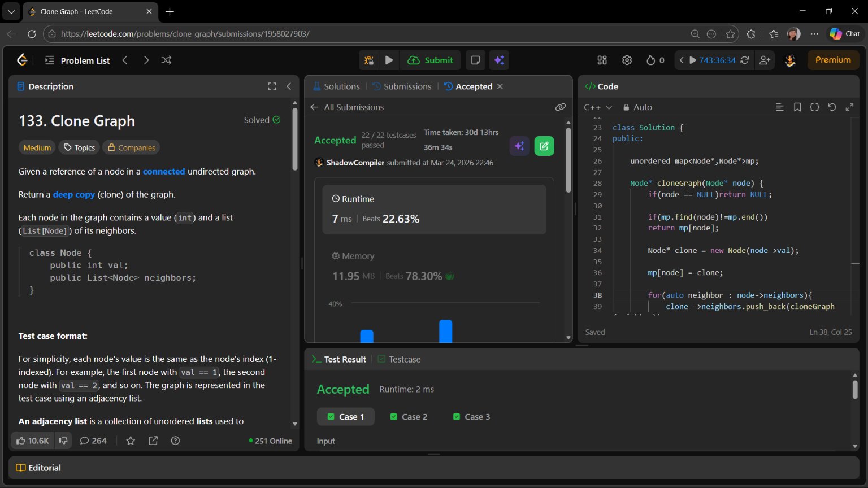Open the debugger icon beside Run
The width and height of the screenshot is (868, 488).
pyautogui.click(x=369, y=60)
